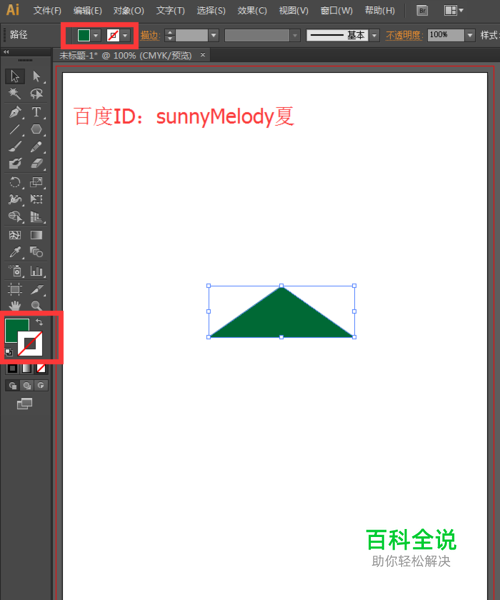Screen dimensions: 500x600
Task: Select the Blend tool
Action: (36, 252)
